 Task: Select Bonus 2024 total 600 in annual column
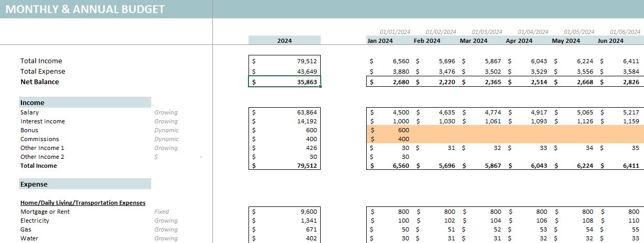coord(284,130)
